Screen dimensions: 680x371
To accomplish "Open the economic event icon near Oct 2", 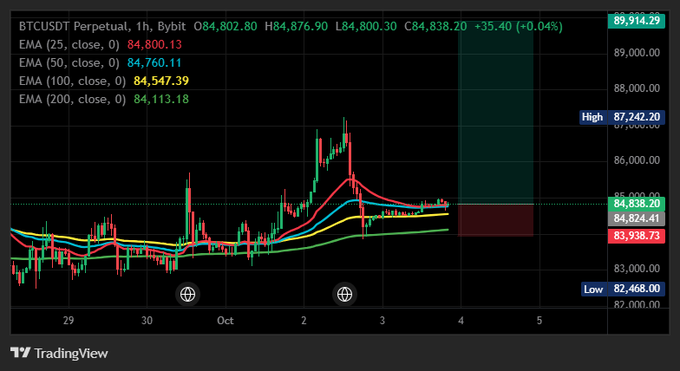I will click(x=345, y=294).
